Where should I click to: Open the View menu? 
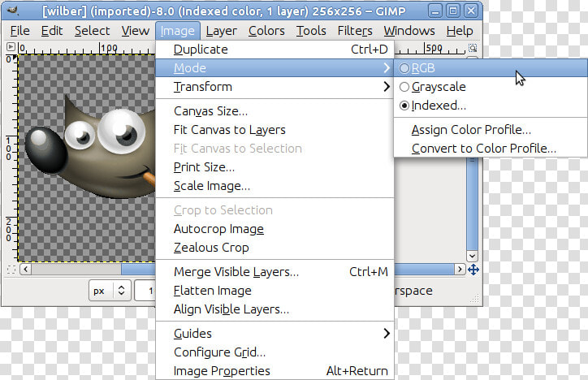136,31
